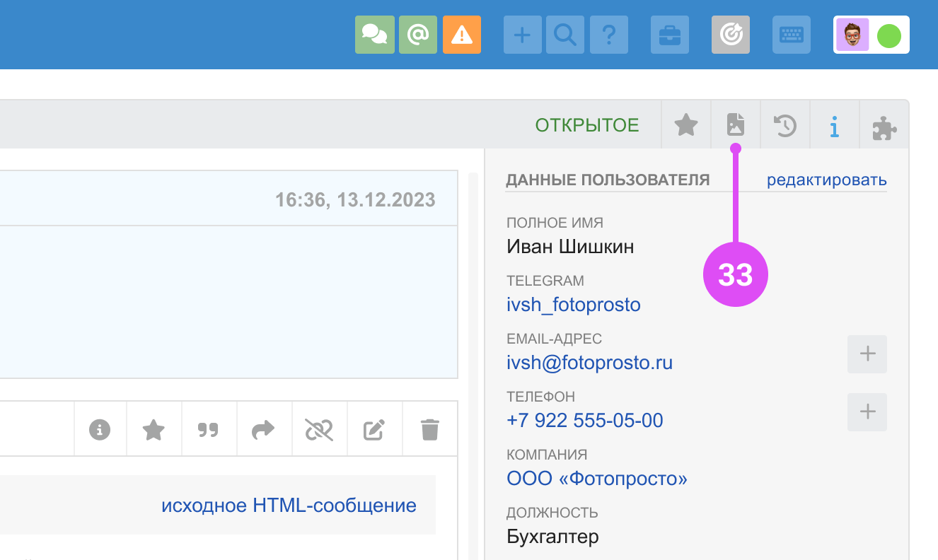The width and height of the screenshot is (938, 560).
Task: Click the target goal icon
Action: point(730,35)
